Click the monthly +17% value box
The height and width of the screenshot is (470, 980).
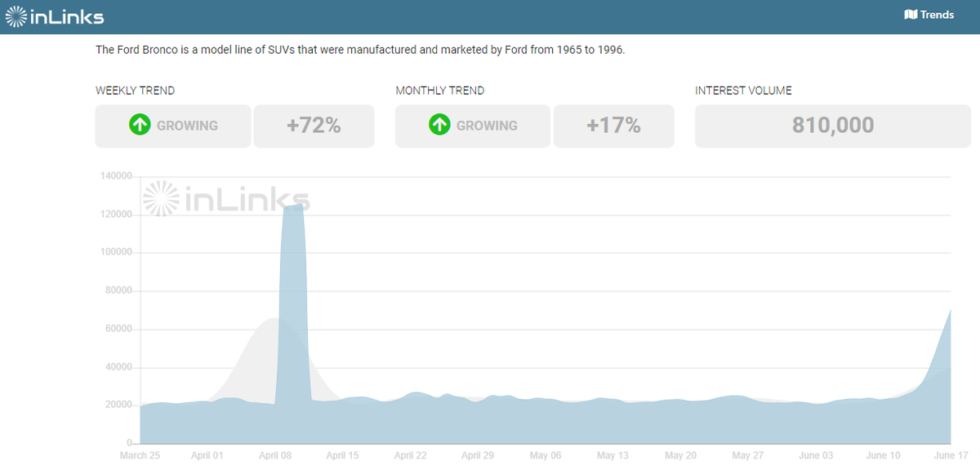coord(614,126)
